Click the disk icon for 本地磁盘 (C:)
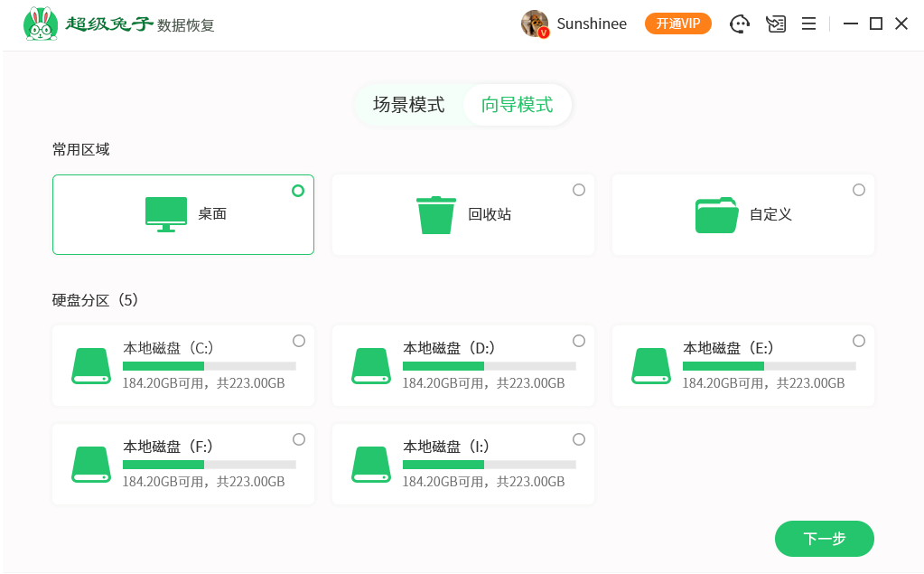The height and width of the screenshot is (574, 924). tap(90, 365)
